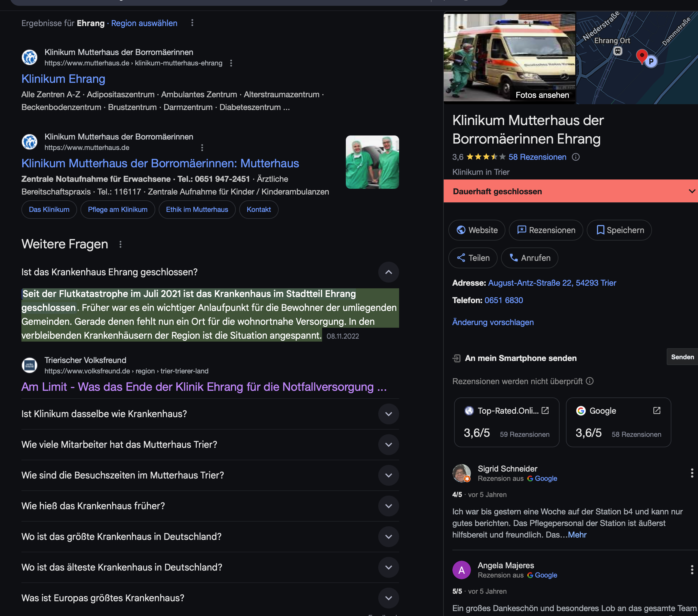Open Das Klinikum sitelink chip
Viewport: 698px width, 616px height.
coord(49,210)
